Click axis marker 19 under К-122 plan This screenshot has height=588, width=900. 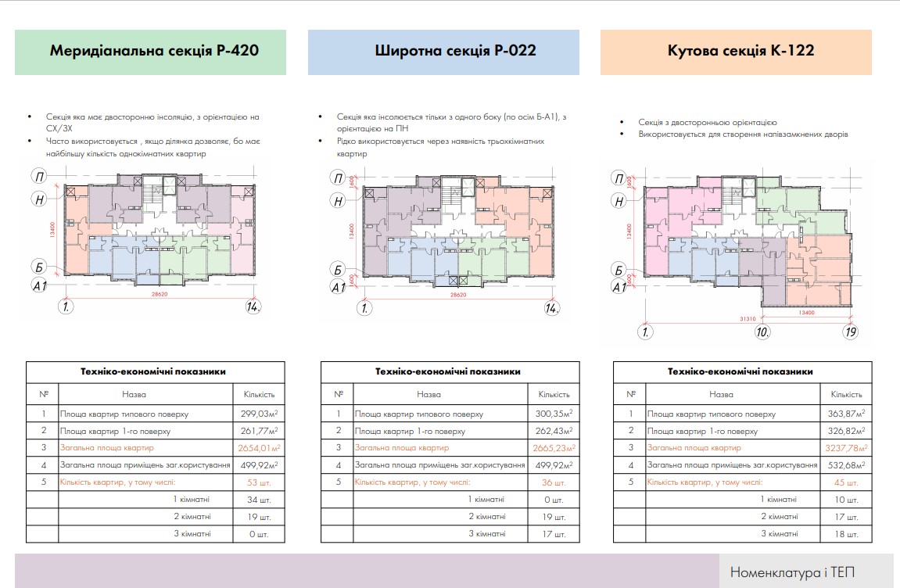(850, 332)
